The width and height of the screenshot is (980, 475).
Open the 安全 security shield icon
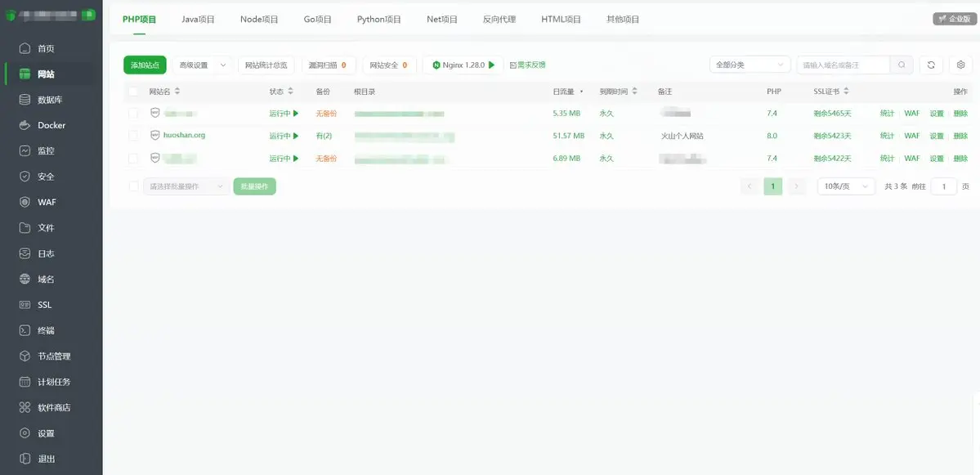[x=25, y=177]
